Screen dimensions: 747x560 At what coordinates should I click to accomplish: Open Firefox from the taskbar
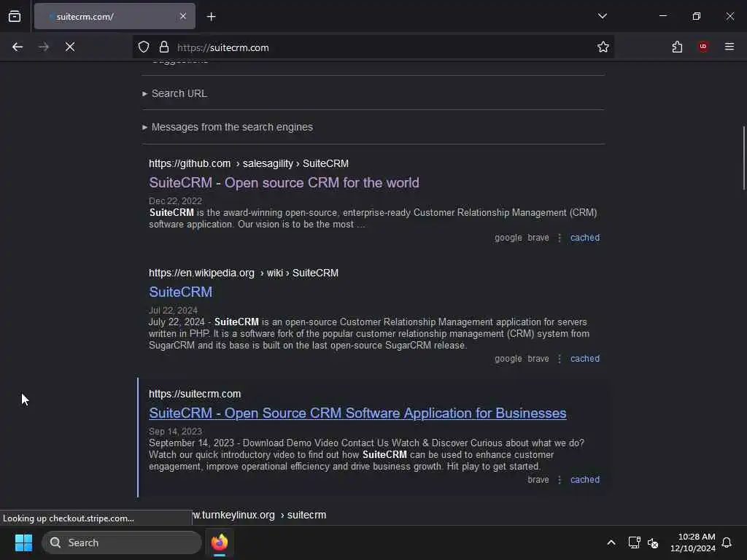click(220, 542)
